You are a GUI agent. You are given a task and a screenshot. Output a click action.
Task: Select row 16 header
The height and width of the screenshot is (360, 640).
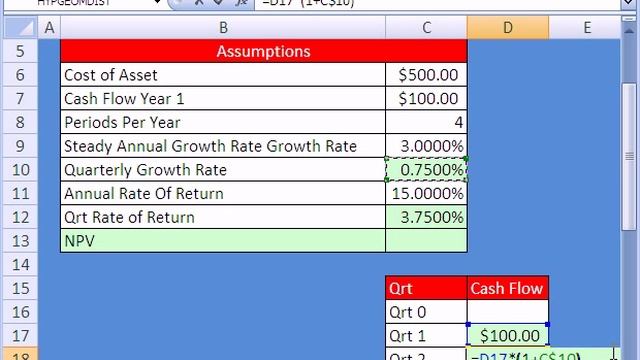coord(20,311)
